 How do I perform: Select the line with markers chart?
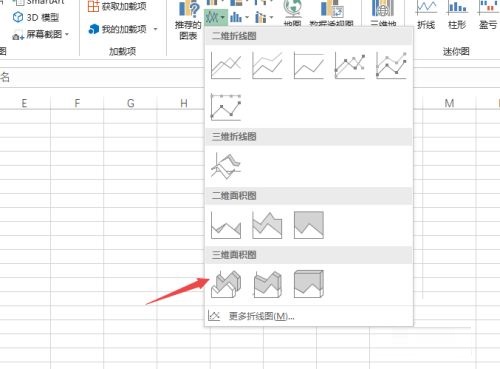pos(350,65)
